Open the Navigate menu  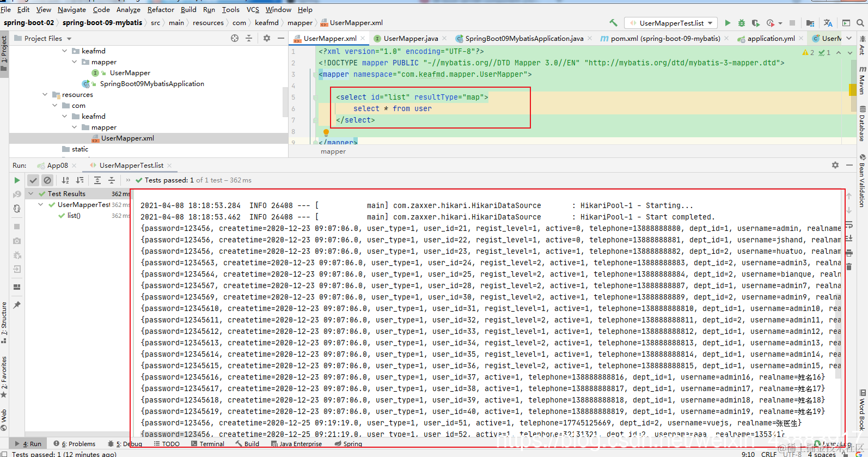(72, 10)
